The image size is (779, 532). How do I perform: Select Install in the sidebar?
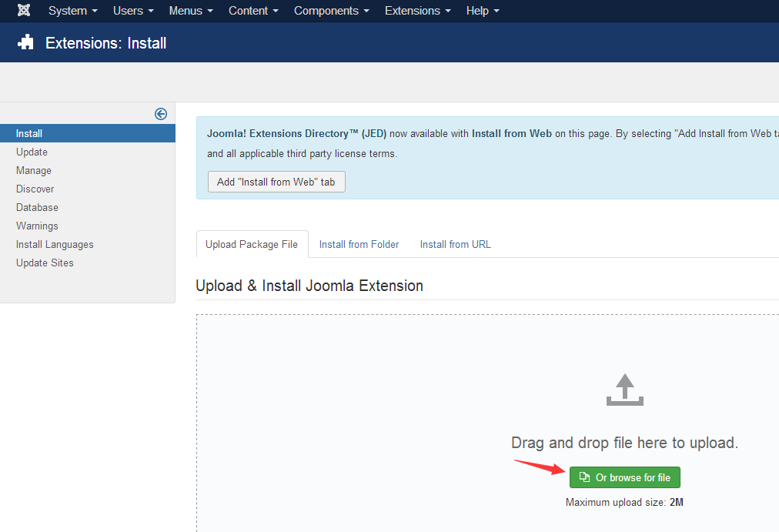pos(88,133)
